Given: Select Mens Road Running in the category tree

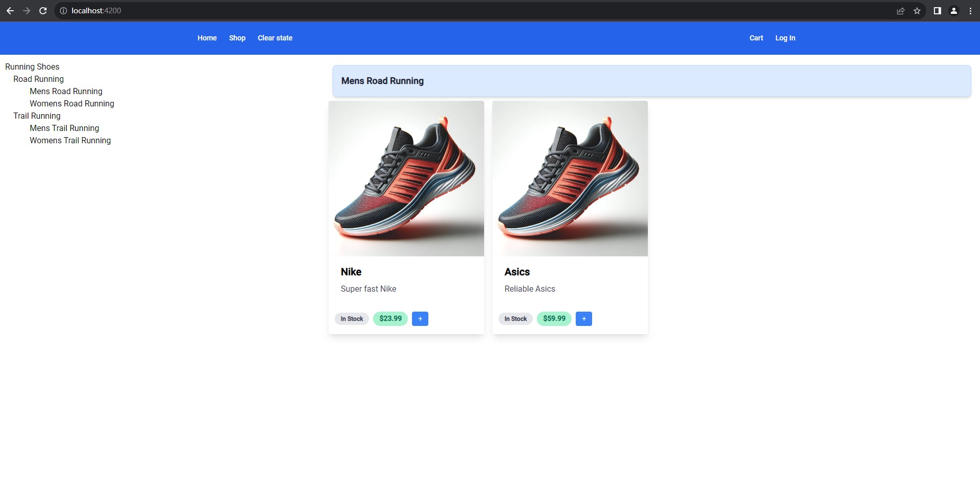Looking at the screenshot, I should pos(66,91).
